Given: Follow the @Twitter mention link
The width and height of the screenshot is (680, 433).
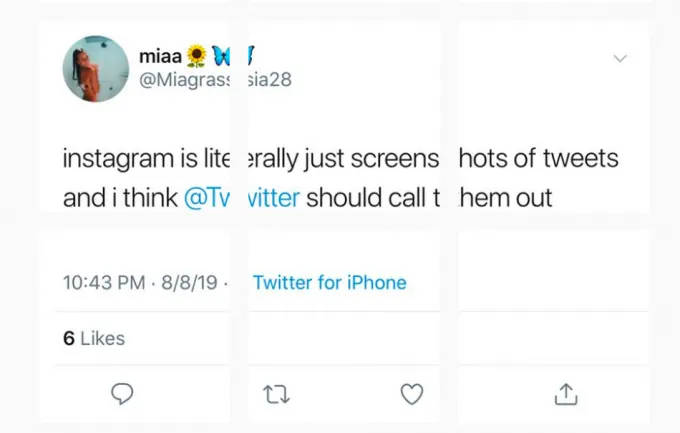Looking at the screenshot, I should pos(242,197).
